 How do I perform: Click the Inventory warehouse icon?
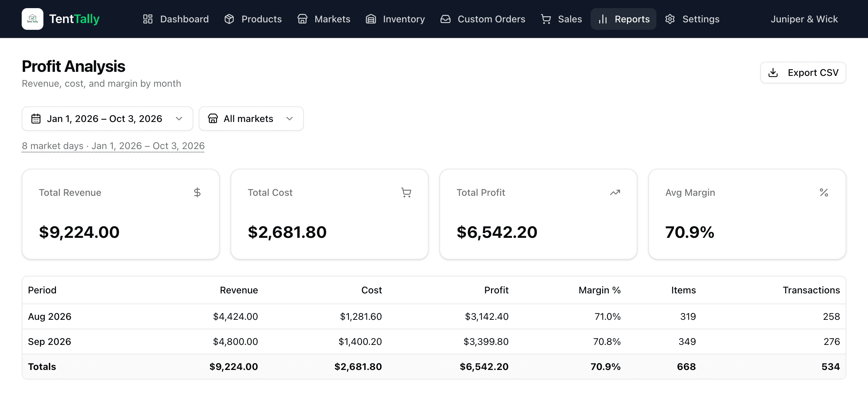[371, 19]
